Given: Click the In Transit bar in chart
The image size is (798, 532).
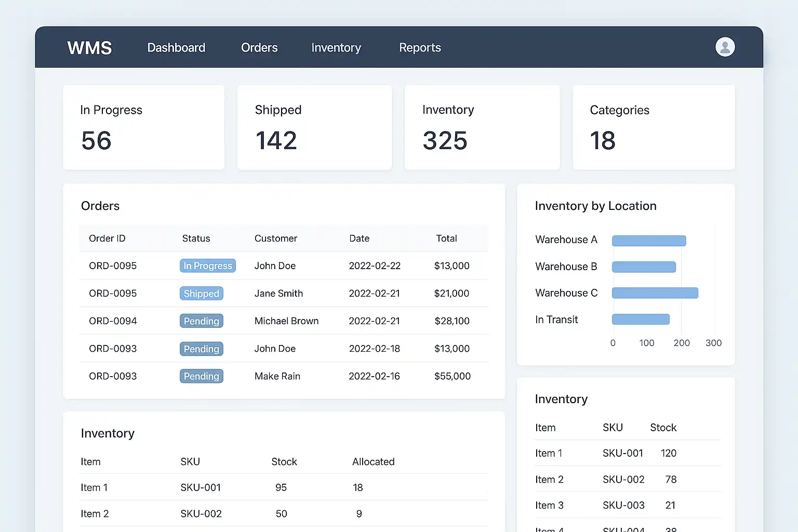Looking at the screenshot, I should point(641,320).
